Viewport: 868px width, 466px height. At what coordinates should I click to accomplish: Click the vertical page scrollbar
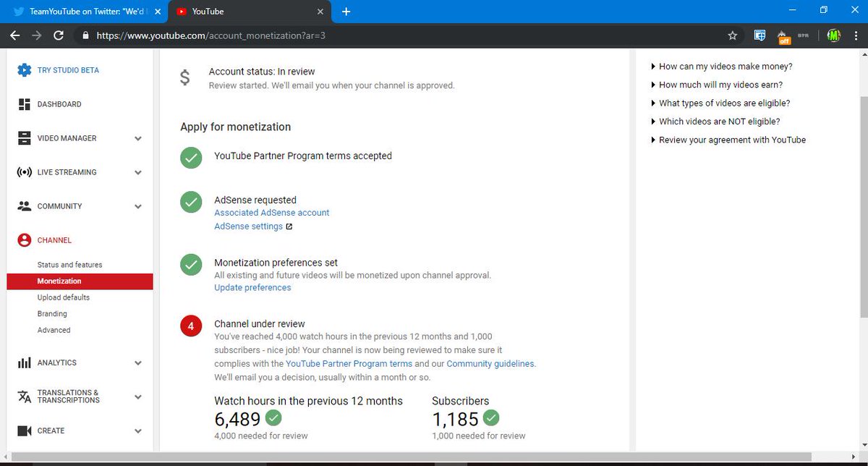point(863,206)
